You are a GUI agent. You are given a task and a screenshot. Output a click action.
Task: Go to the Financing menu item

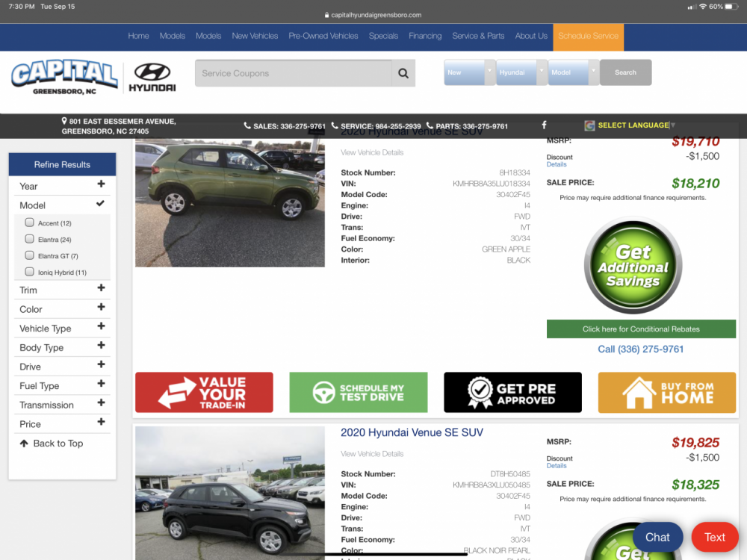(x=425, y=36)
